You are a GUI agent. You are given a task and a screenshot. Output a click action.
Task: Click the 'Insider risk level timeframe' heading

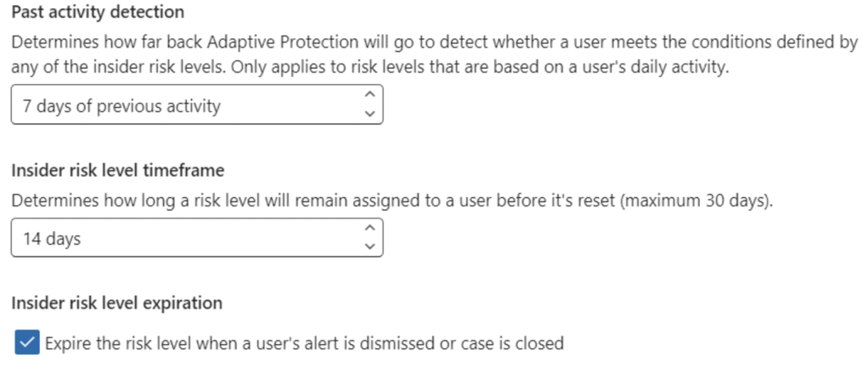117,170
